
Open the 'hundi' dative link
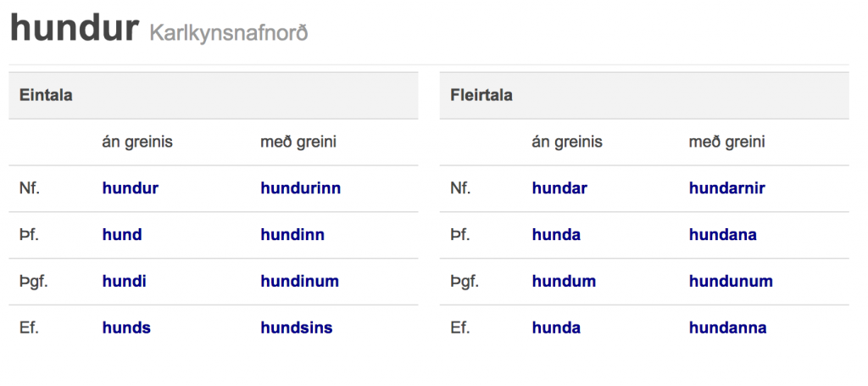124,282
